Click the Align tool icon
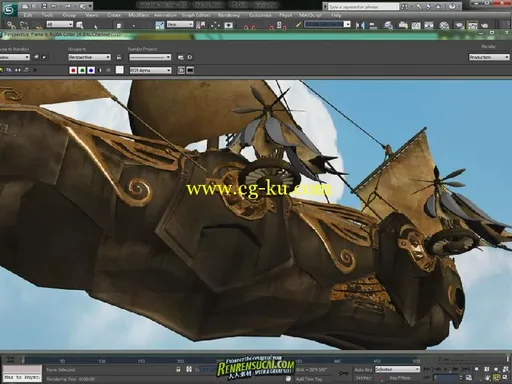 (373, 25)
